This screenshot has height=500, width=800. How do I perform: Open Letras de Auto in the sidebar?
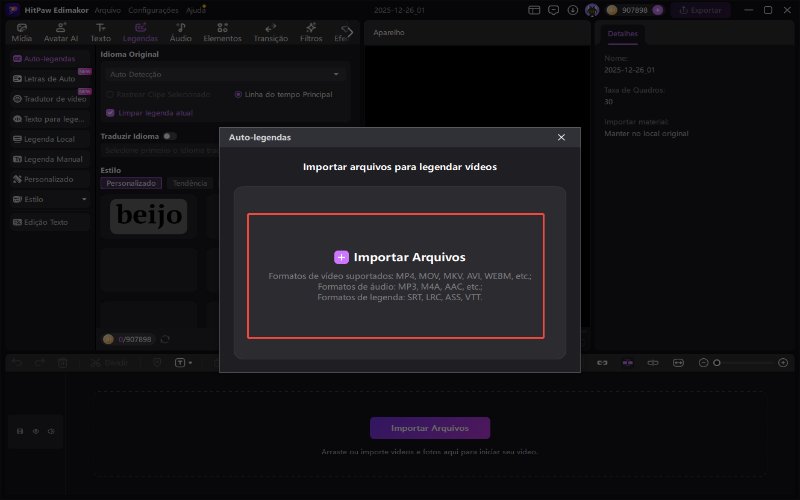pos(49,79)
